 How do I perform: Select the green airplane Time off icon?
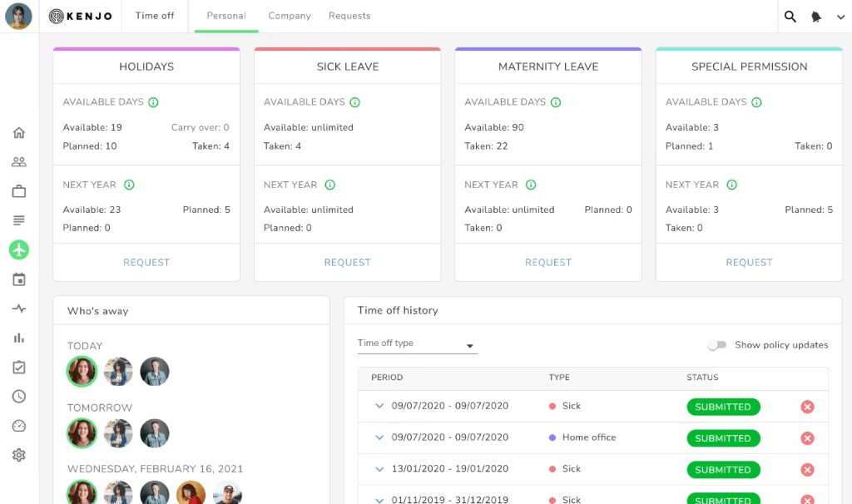click(19, 250)
